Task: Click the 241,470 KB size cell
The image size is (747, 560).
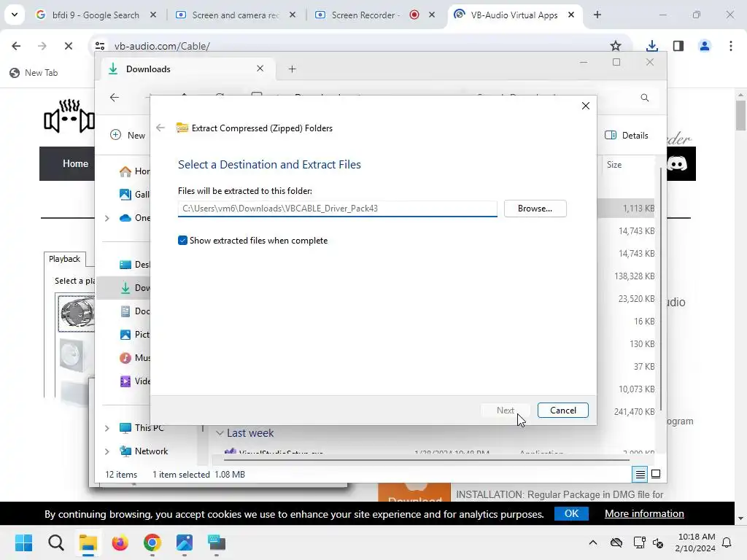Action: pyautogui.click(x=634, y=412)
